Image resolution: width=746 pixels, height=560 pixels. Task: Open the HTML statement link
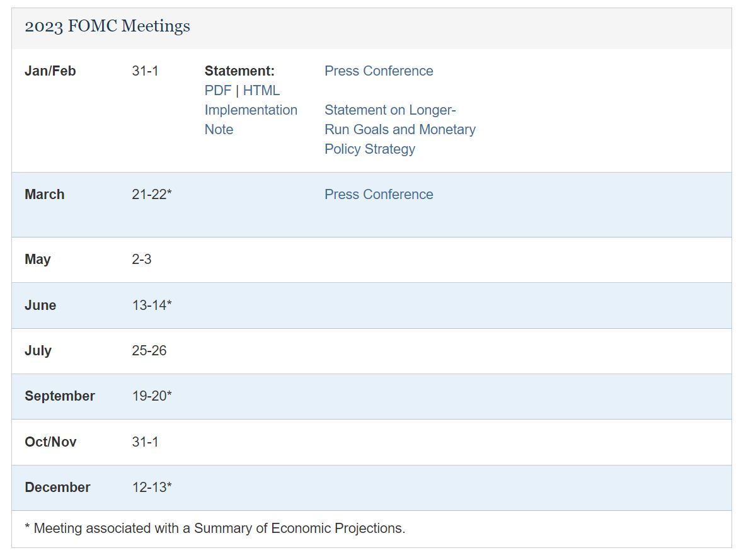(261, 91)
